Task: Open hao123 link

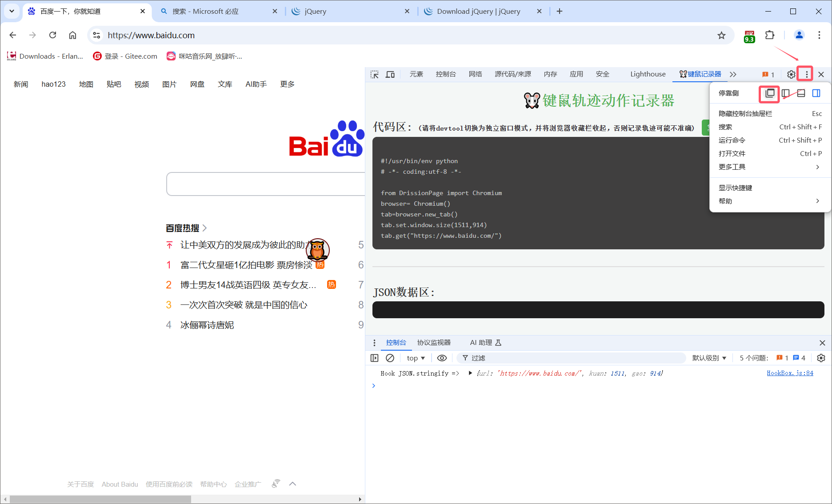Action: [53, 84]
